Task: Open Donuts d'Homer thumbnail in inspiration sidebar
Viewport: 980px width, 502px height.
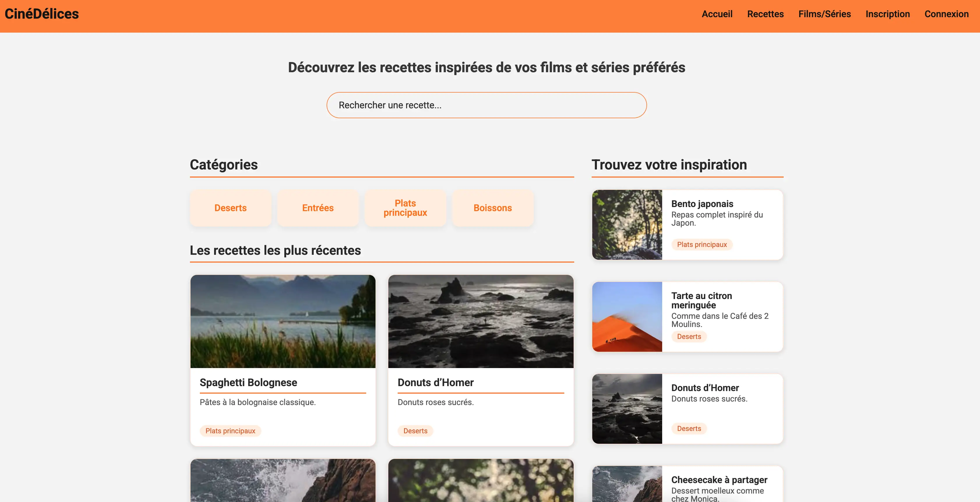Action: pyautogui.click(x=627, y=409)
